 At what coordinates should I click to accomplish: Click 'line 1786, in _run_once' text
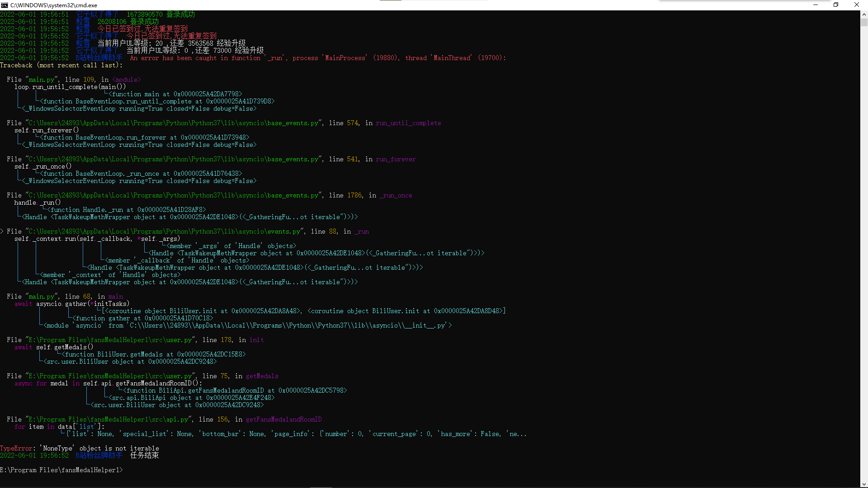point(370,195)
